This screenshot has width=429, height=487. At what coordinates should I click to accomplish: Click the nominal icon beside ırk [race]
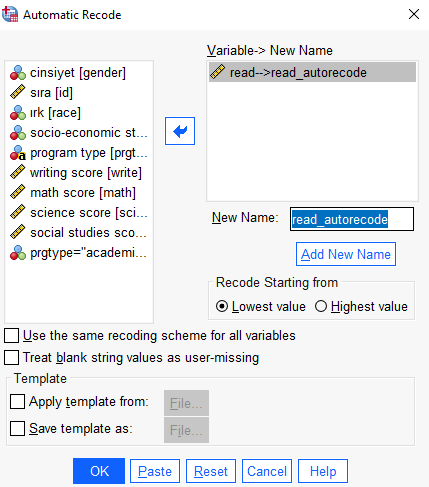18,113
